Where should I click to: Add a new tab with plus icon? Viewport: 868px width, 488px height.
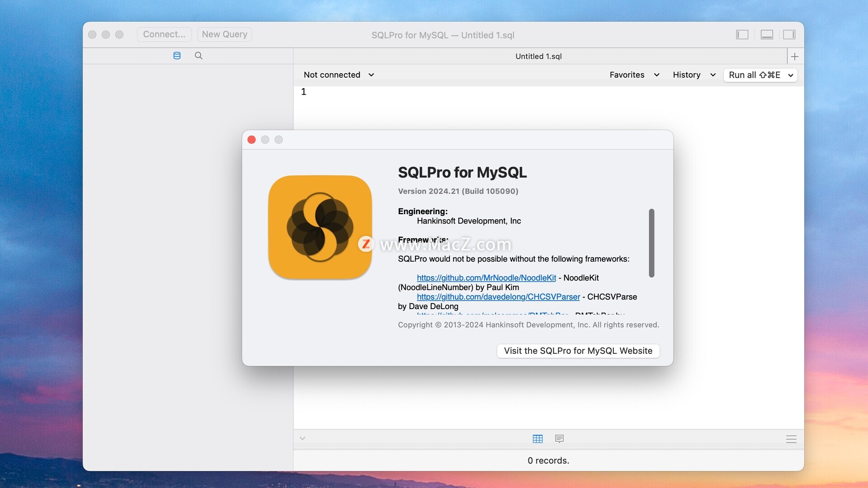(x=795, y=56)
